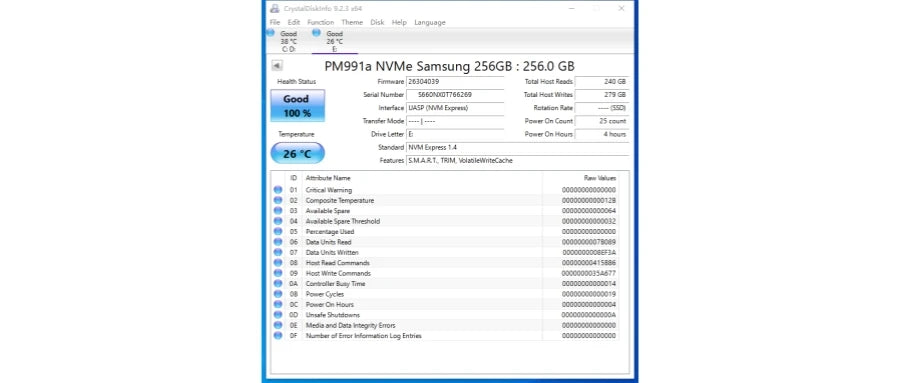900x383 pixels.
Task: Select the Composite Temperature attribute name
Action: tap(340, 200)
